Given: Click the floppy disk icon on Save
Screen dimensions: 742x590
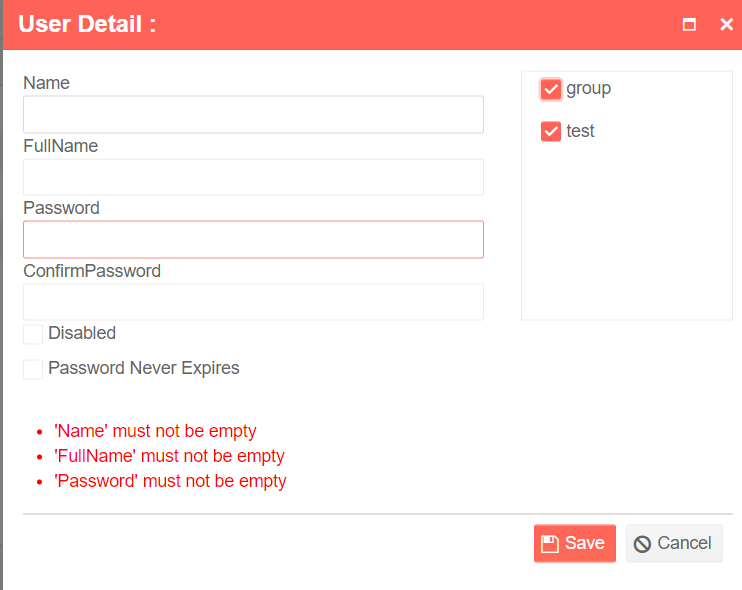Looking at the screenshot, I should 550,544.
